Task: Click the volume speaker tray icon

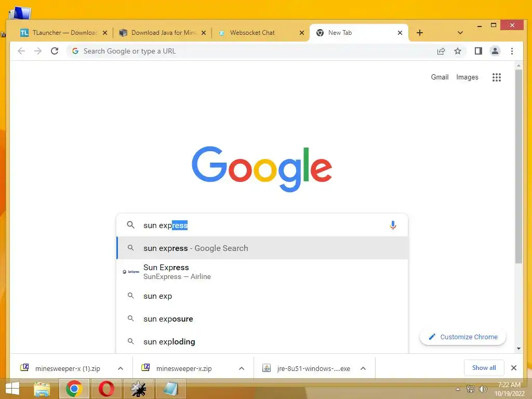Action: click(483, 389)
